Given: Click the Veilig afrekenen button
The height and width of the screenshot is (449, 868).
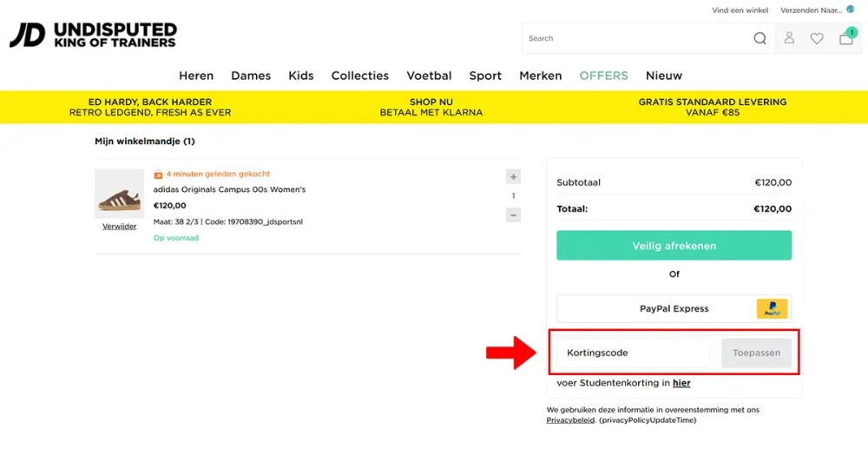Looking at the screenshot, I should pos(674,246).
